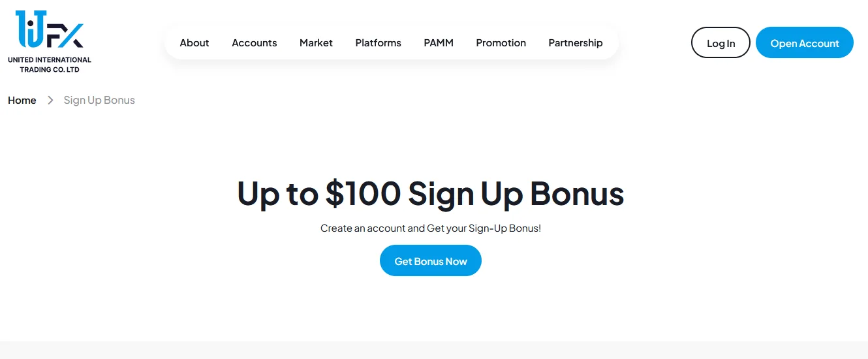
Task: Click the 'Create an account' subtitle text
Action: pos(430,228)
